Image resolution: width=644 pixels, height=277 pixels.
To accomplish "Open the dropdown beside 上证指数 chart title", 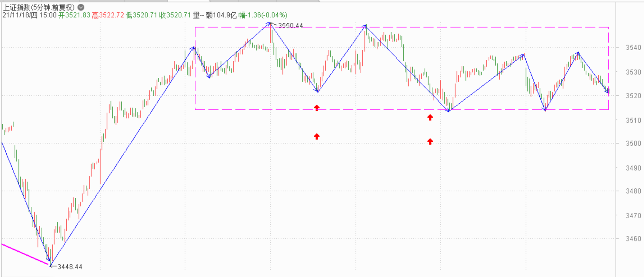I will [x=81, y=7].
